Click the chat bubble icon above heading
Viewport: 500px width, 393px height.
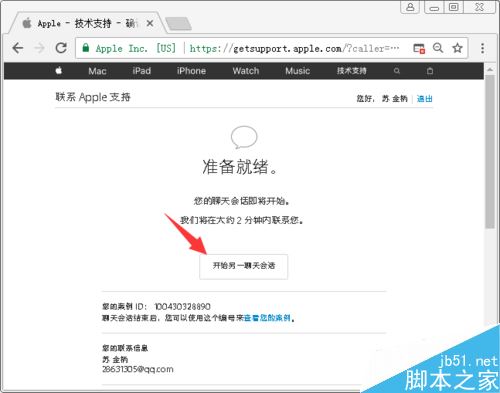click(244, 137)
